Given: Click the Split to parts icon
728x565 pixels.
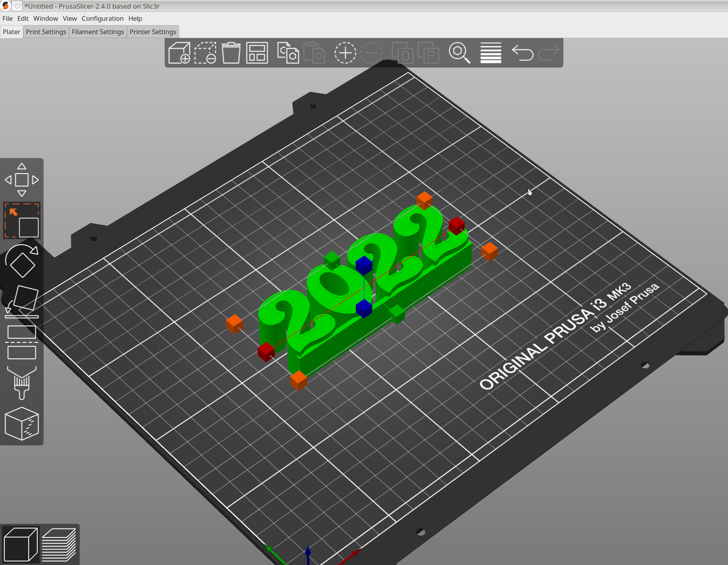Looking at the screenshot, I should (x=428, y=53).
